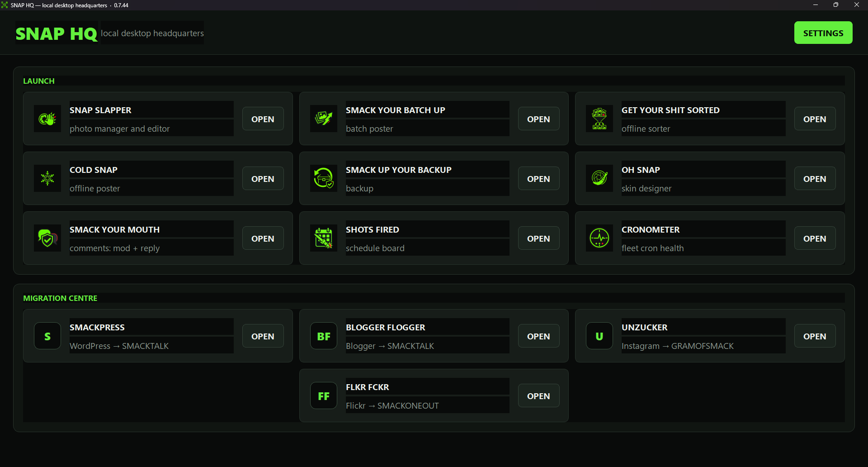Image resolution: width=868 pixels, height=467 pixels.
Task: Click the 'CRONOMETER' card title
Action: (651, 229)
